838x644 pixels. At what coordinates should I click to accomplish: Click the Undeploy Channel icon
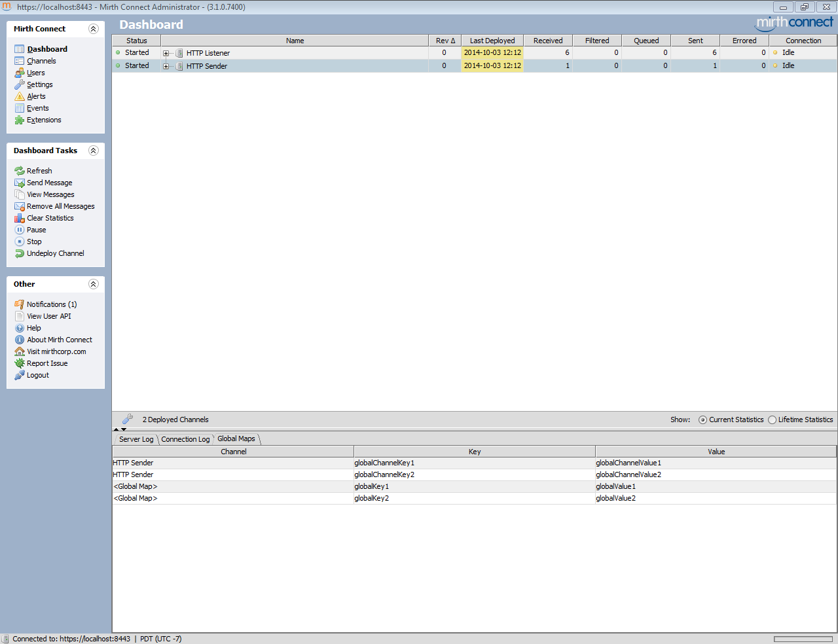[x=20, y=253]
